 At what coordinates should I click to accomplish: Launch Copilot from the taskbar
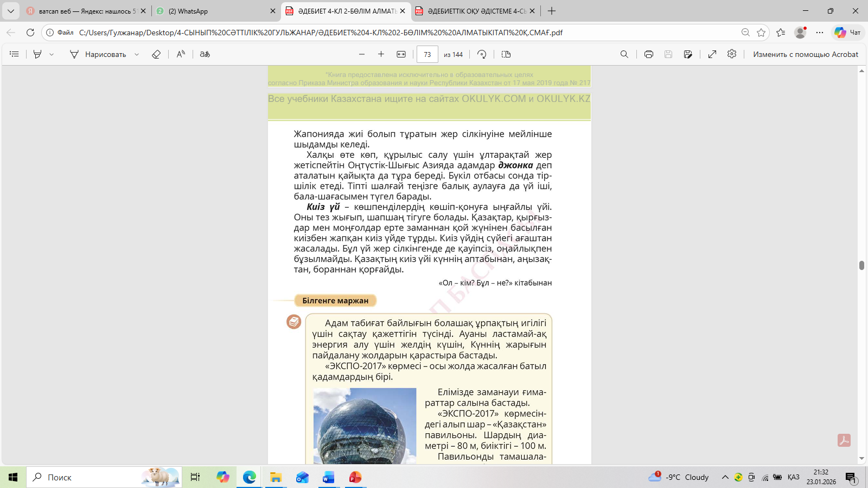click(223, 477)
